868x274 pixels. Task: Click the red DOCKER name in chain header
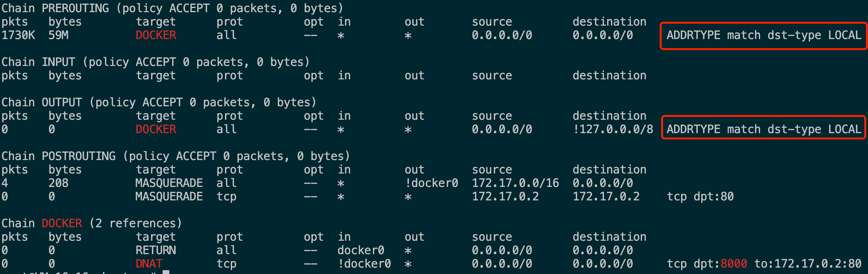click(62, 223)
